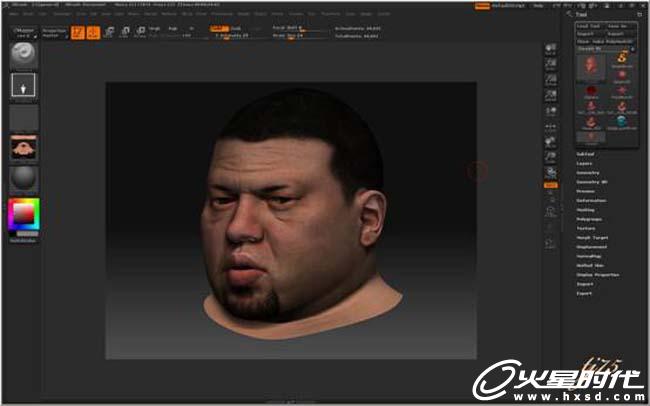This screenshot has height=406, width=650.
Task: Open the empty alpha slot
Action: point(24,117)
